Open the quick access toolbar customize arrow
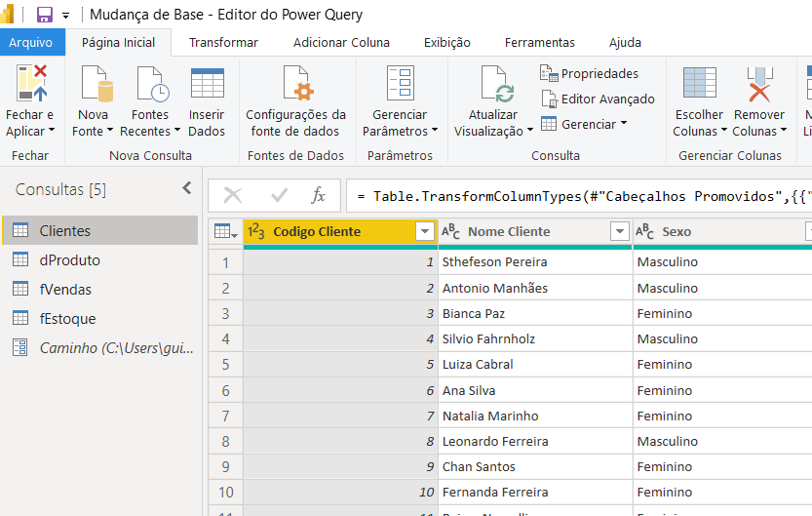The image size is (812, 516). click(65, 16)
